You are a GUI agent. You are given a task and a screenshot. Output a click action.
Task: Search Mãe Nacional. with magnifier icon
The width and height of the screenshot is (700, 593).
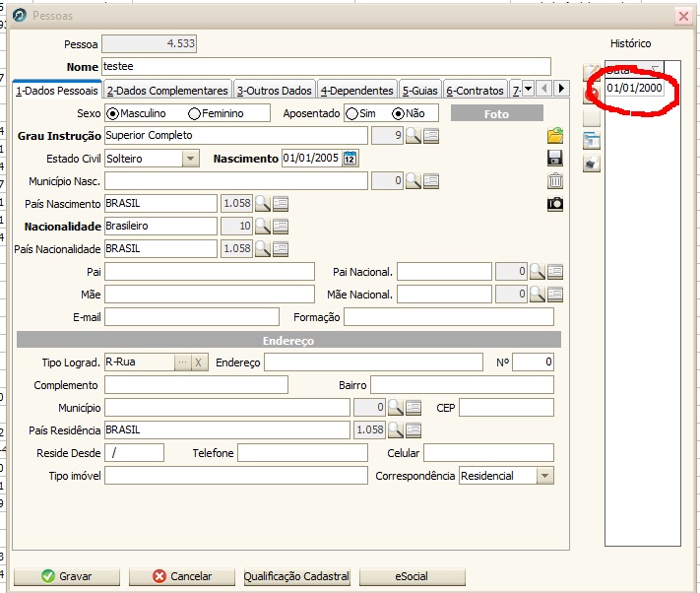click(537, 295)
